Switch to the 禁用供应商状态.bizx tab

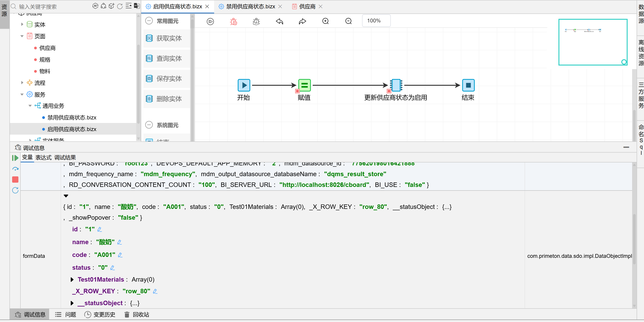coord(250,7)
